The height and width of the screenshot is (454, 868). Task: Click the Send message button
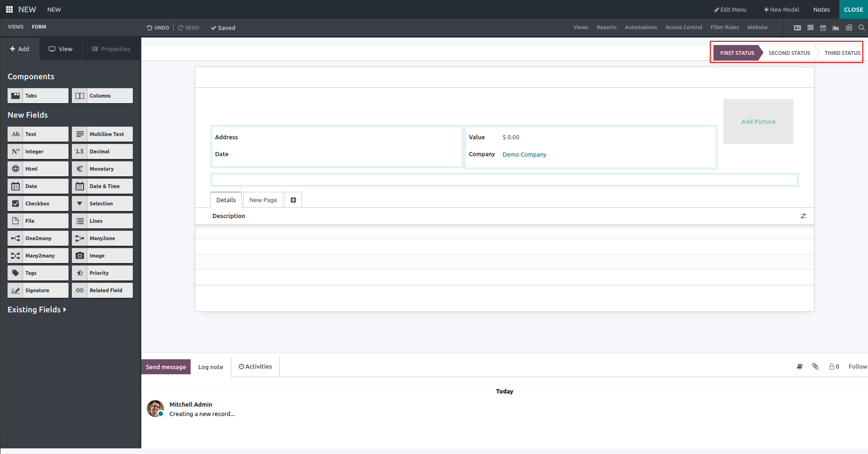pyautogui.click(x=166, y=367)
